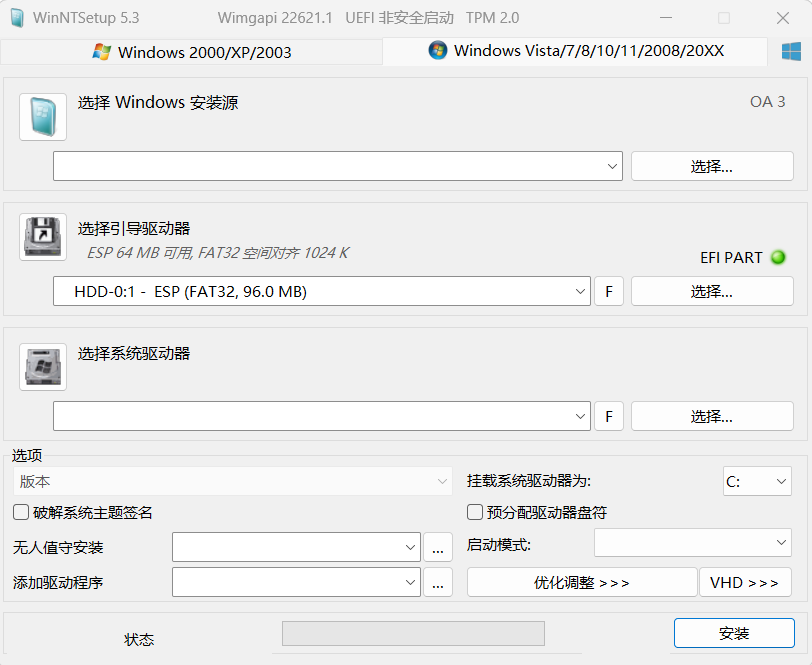The height and width of the screenshot is (665, 812).
Task: Click the ESP 64 MB 可用 info text
Action: [x=218, y=253]
